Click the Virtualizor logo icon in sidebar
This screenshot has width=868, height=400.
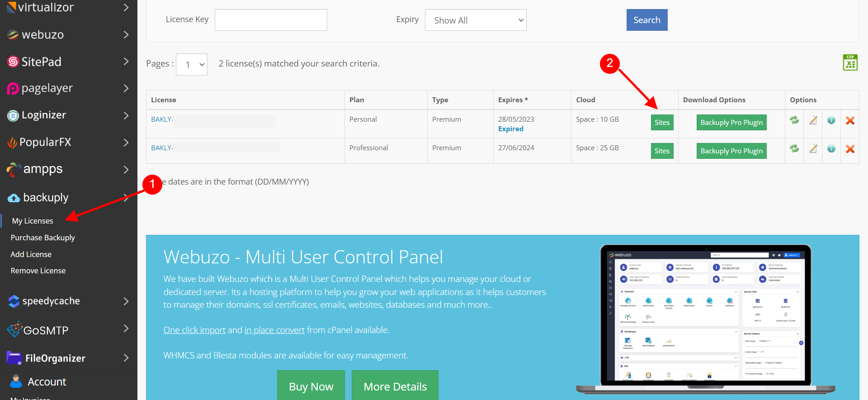pos(12,7)
